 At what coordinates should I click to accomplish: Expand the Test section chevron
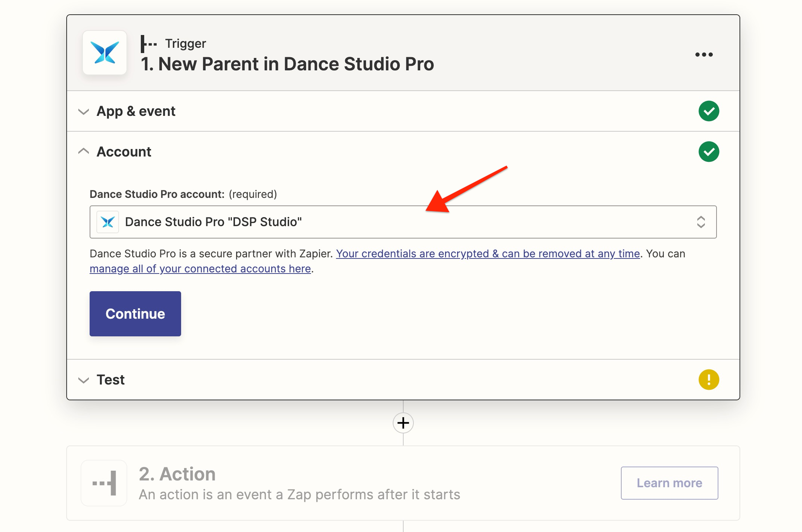point(83,380)
